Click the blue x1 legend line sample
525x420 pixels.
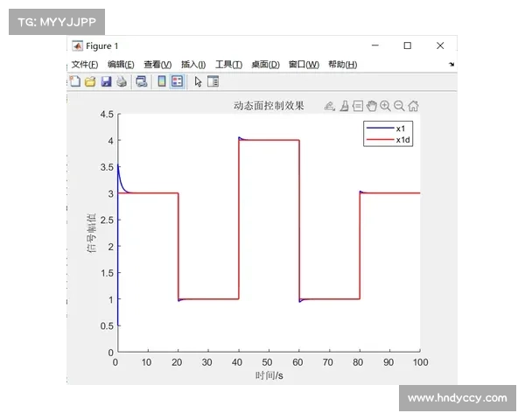(380, 129)
